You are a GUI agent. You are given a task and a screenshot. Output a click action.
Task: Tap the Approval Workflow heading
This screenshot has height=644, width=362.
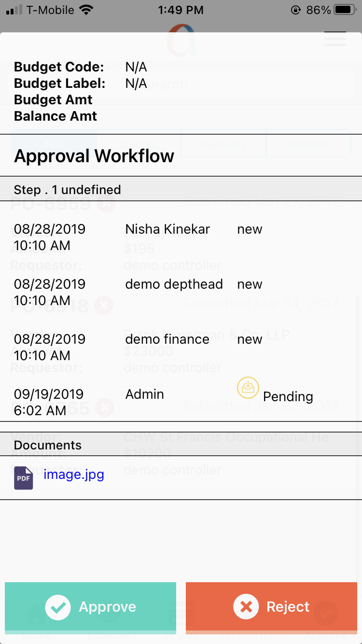(94, 156)
